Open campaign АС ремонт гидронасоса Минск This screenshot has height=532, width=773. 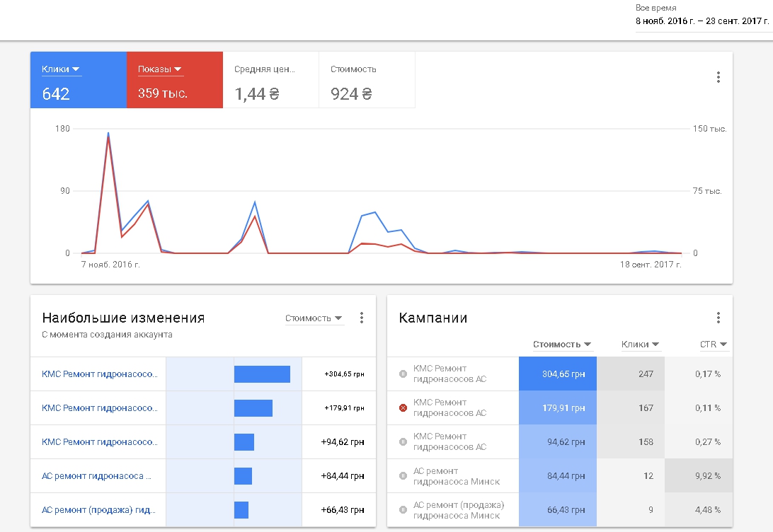pos(457,476)
